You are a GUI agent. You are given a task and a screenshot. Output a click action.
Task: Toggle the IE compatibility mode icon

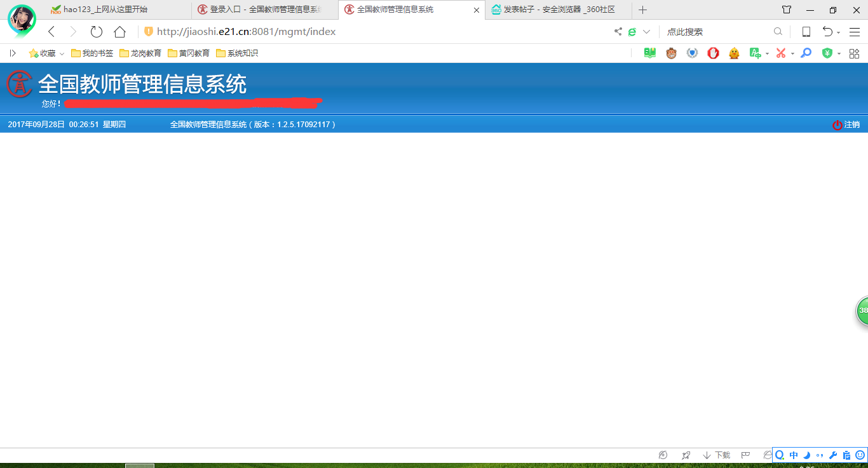coord(768,455)
